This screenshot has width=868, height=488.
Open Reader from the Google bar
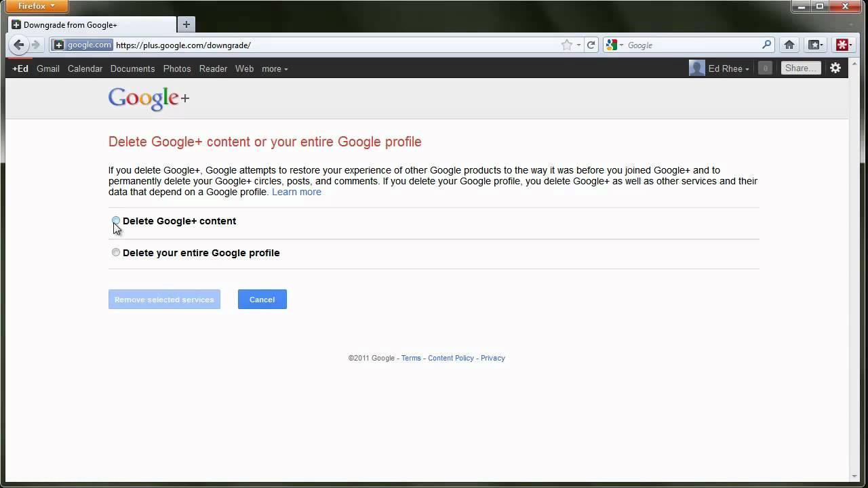[x=213, y=68]
